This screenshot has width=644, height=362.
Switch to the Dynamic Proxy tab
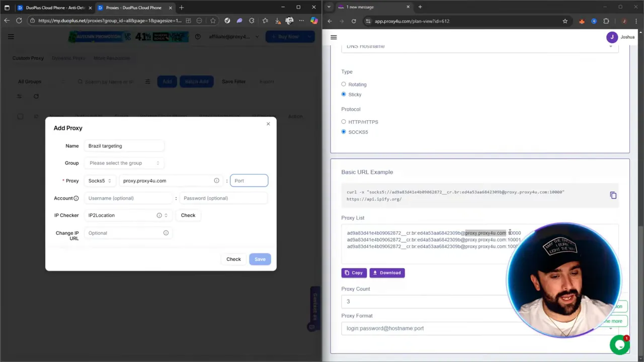68,58
